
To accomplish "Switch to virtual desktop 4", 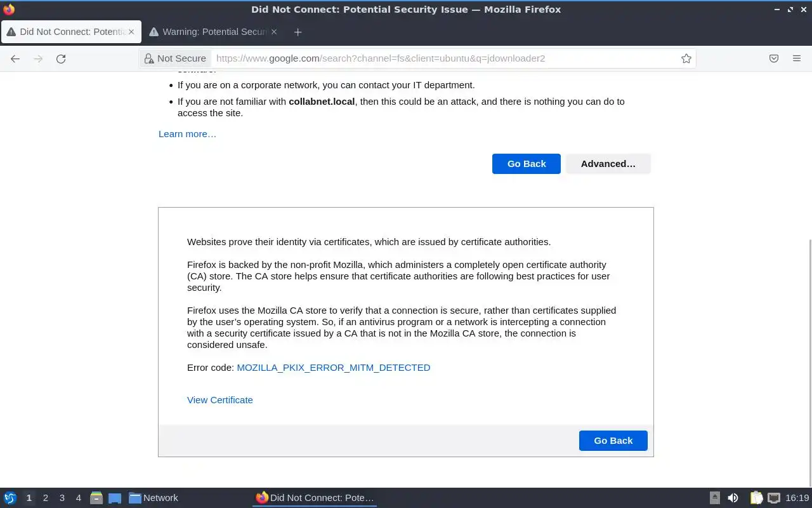I will tap(78, 498).
